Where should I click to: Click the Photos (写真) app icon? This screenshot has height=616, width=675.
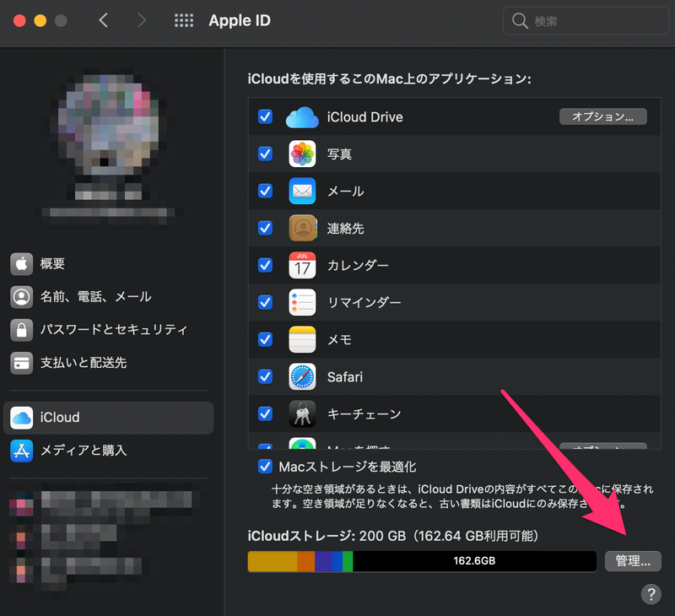[302, 154]
